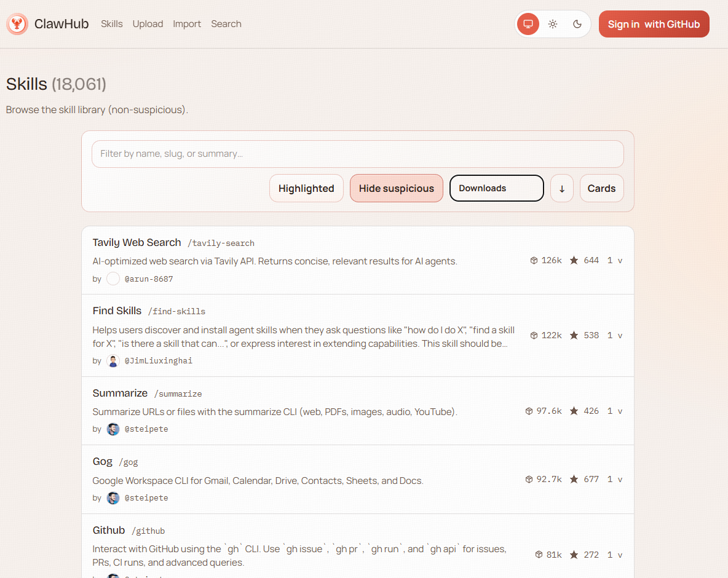Open the avatar of @JimLiuxinghai
This screenshot has height=578, width=728.
tap(113, 361)
